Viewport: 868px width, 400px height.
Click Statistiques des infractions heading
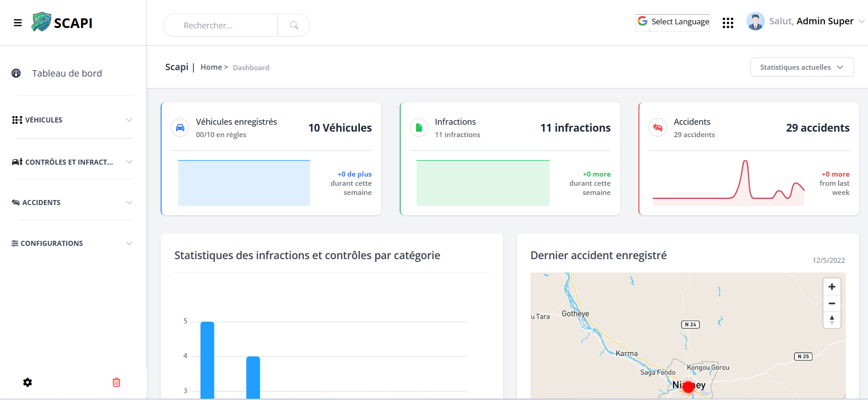click(307, 256)
